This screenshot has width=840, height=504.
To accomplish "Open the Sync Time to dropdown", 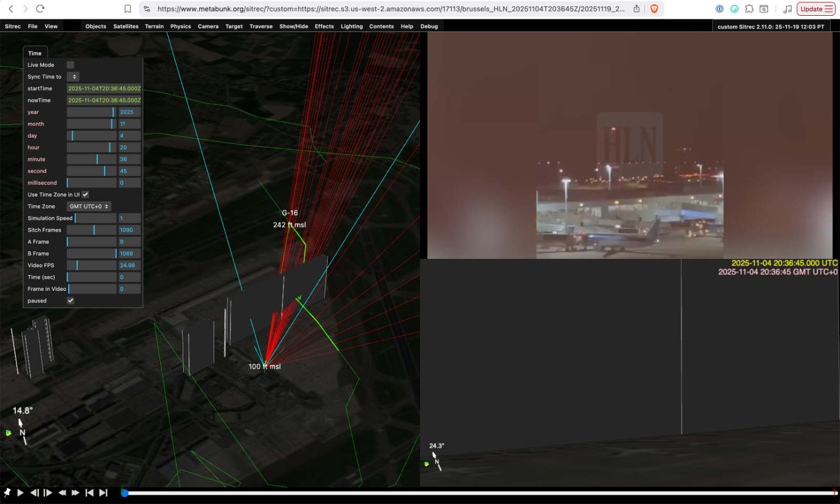I will pyautogui.click(x=74, y=77).
